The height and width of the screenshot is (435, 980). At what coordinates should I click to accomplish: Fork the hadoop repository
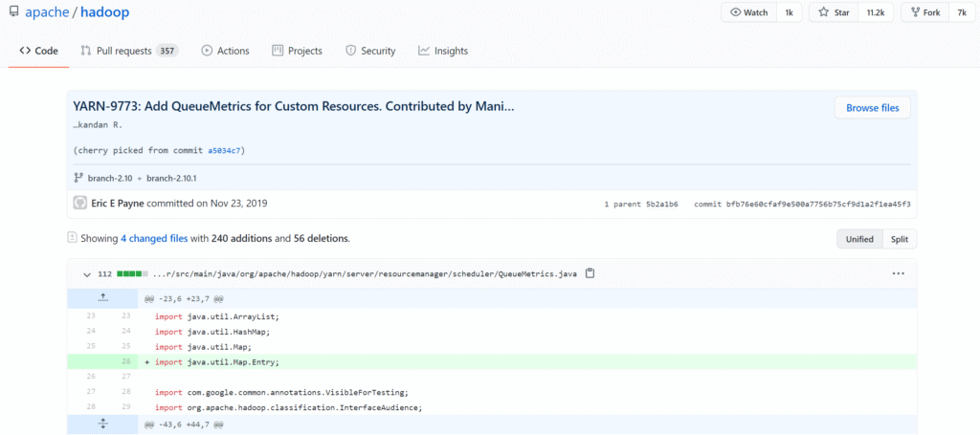pos(925,12)
